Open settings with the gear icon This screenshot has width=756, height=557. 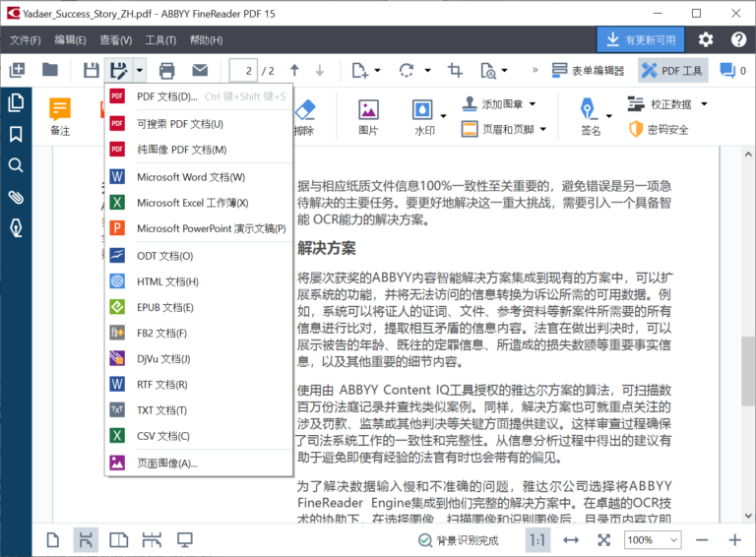click(706, 39)
